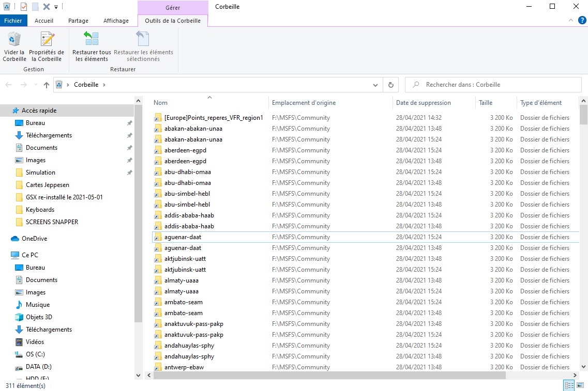Image resolution: width=588 pixels, height=391 pixels.
Task: Switch to the Partage tab
Action: (x=79, y=21)
